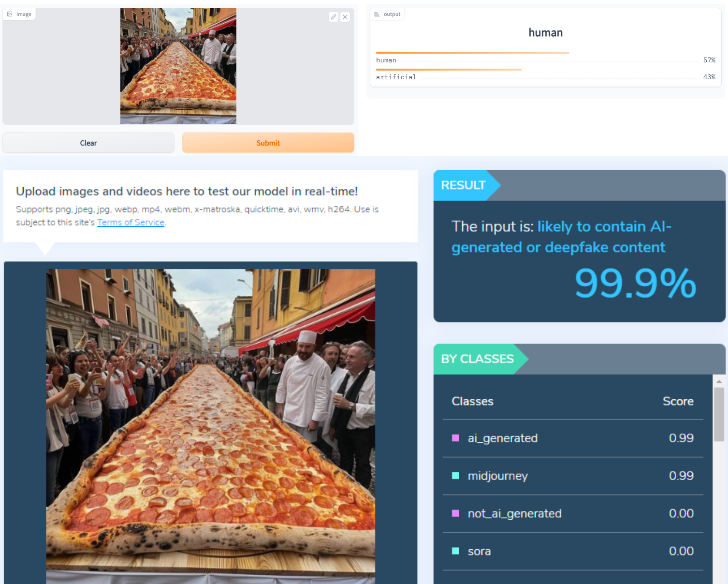Click the Submit button
This screenshot has width=728, height=584.
(x=268, y=143)
